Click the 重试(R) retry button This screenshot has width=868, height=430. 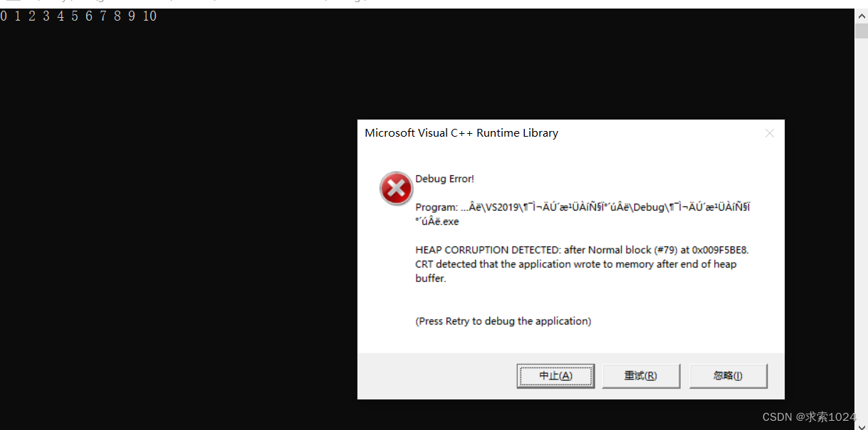[641, 376]
